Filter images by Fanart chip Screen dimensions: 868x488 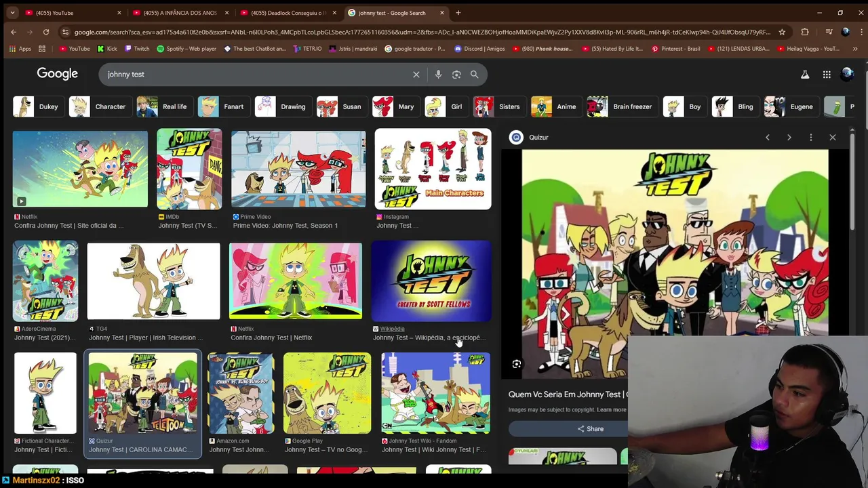tap(224, 106)
